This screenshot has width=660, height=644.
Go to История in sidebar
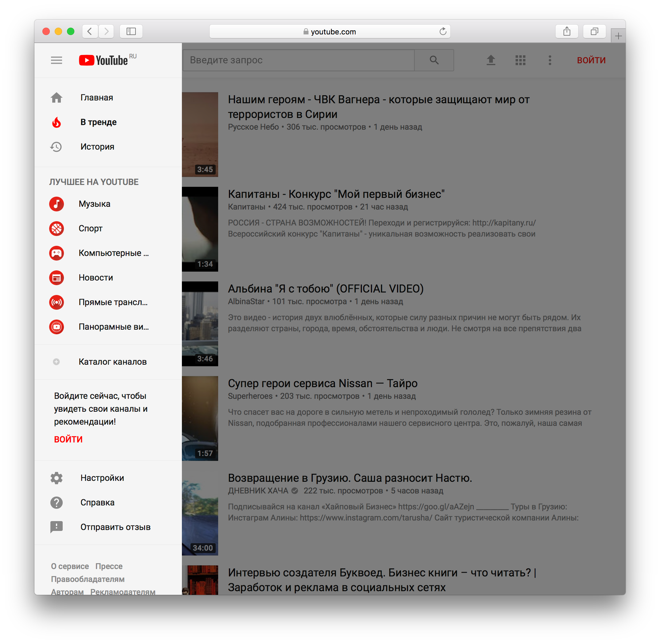[97, 147]
